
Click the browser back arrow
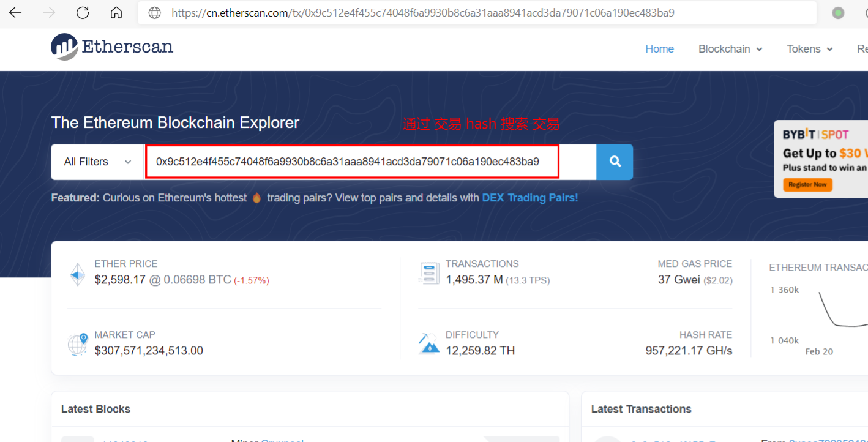tap(15, 13)
